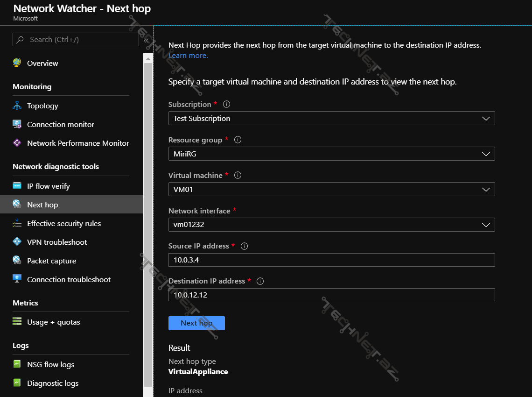Viewport: 532px width, 397px height.
Task: Click the Effective security rules icon
Action: coord(17,223)
